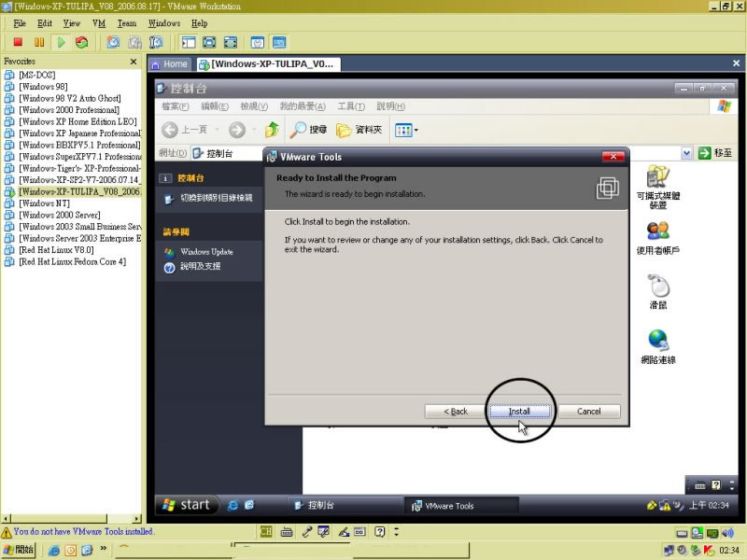Select [Windows 2000 Professional] in Favorites
Screen dimensions: 747x560
click(x=68, y=110)
